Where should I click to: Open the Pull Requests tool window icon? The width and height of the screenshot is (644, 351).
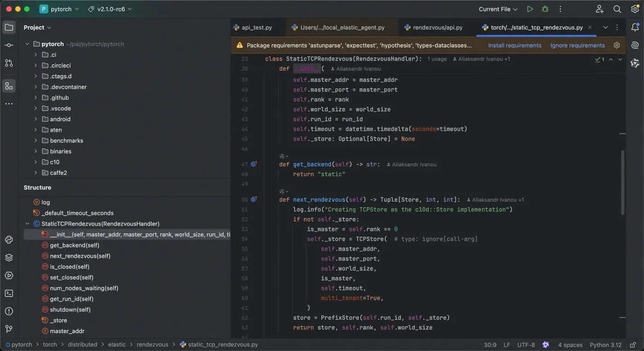click(9, 63)
